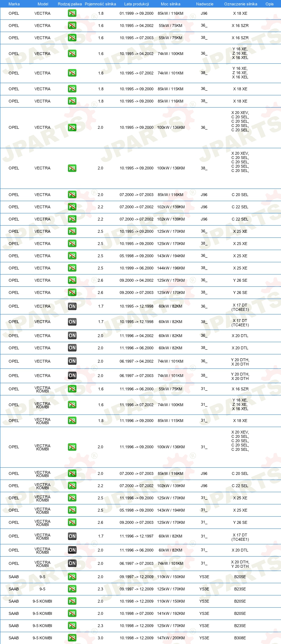
Task: Click ON icon in Vectra Kombi 1.7 diesel row
Action: pyautogui.click(x=72, y=536)
